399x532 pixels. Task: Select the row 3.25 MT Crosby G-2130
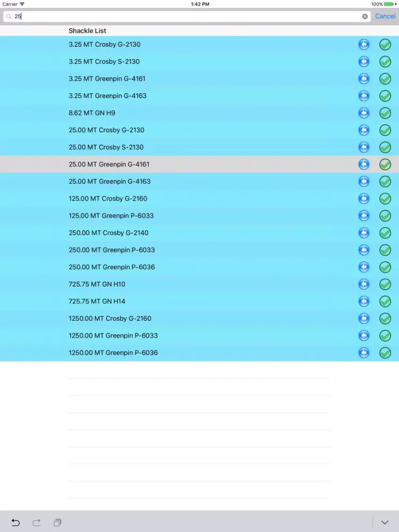[x=199, y=45]
